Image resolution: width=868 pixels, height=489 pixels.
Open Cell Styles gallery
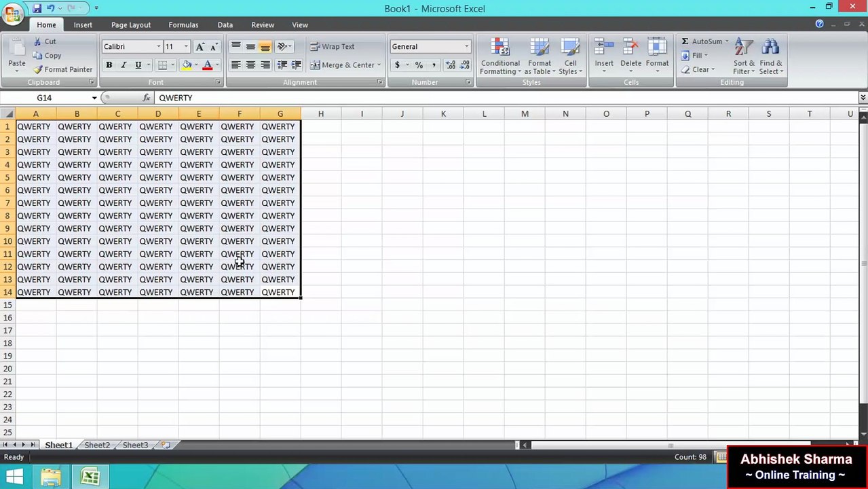[x=571, y=57]
